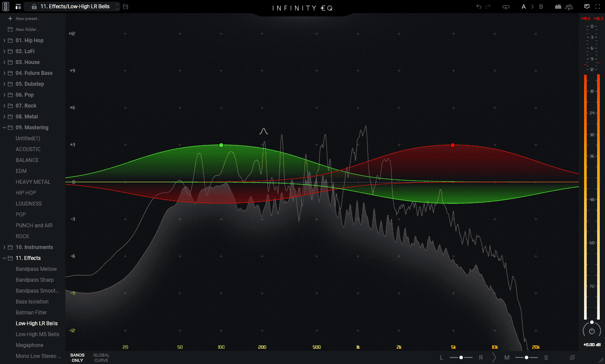Select A state

(x=524, y=7)
